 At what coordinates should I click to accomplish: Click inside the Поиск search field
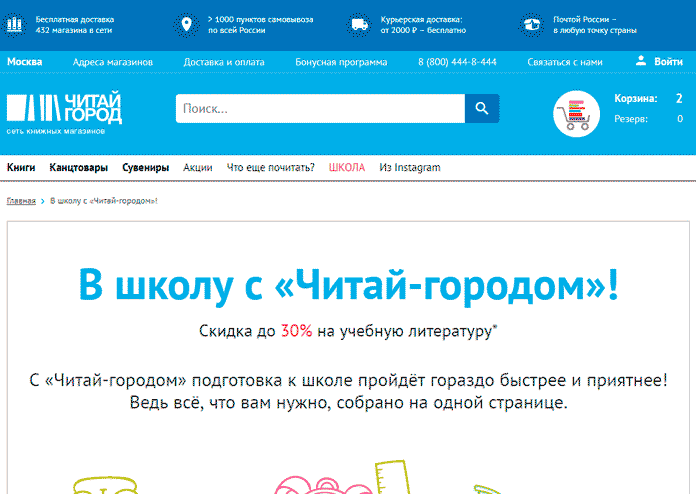[320, 108]
